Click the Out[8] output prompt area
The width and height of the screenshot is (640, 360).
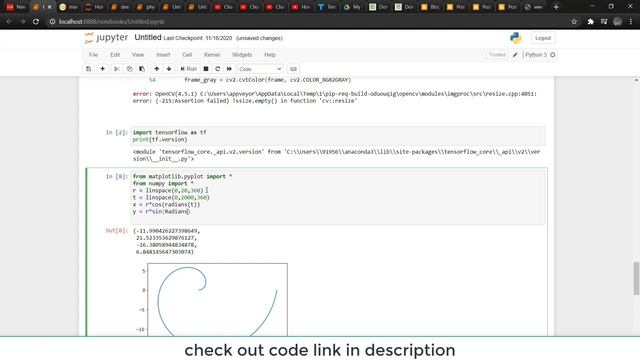pos(116,231)
